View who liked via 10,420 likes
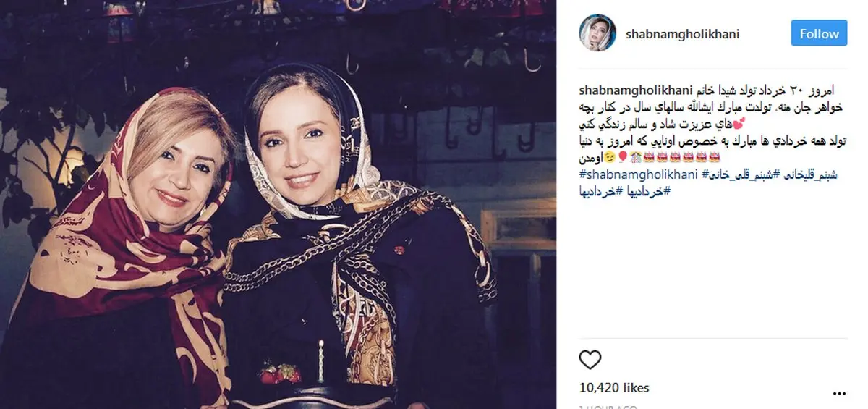868x409 pixels. 615,387
